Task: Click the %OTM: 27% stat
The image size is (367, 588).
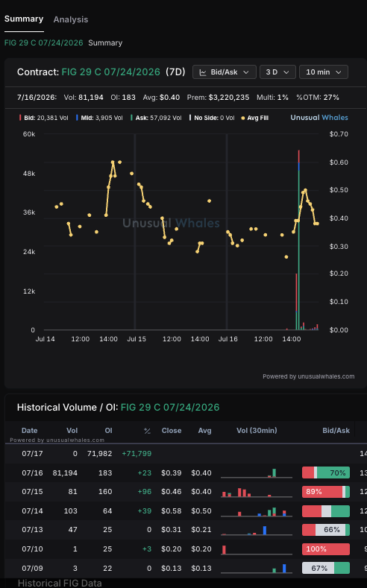Action: pos(318,98)
